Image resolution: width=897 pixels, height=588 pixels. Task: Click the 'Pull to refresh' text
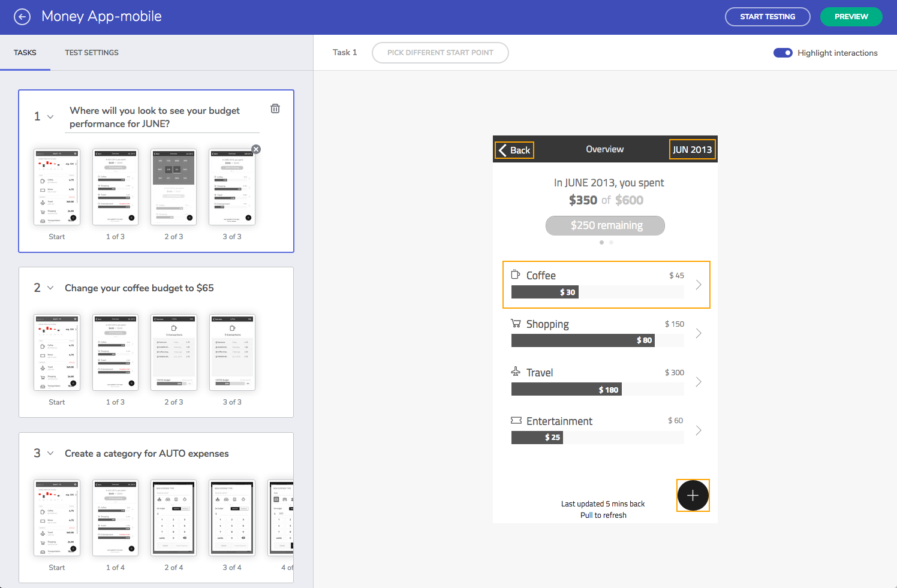[x=603, y=515]
